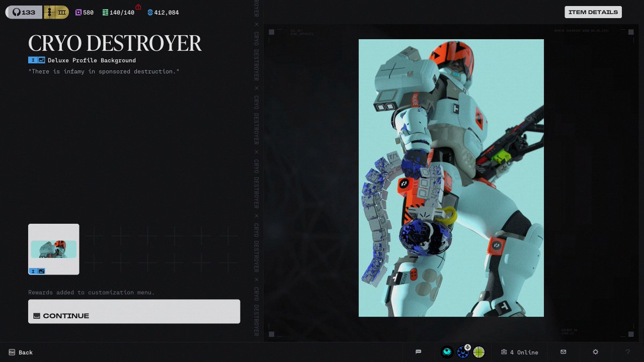The width and height of the screenshot is (644, 362).
Task: Click the player level 133 badge
Action: click(24, 12)
